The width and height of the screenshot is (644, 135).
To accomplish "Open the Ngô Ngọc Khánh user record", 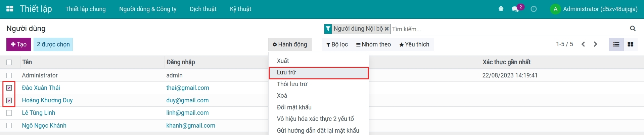I will (44, 126).
